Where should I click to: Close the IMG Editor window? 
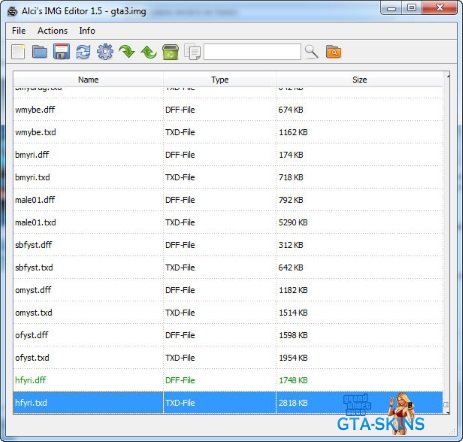click(439, 8)
